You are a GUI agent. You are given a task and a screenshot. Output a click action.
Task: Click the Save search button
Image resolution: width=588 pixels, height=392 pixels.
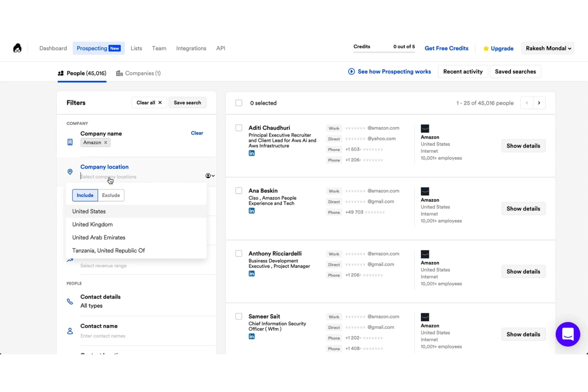pos(187,102)
